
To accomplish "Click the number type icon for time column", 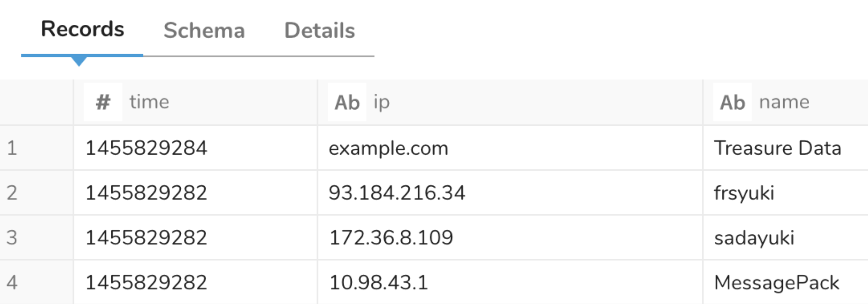I will click(103, 102).
